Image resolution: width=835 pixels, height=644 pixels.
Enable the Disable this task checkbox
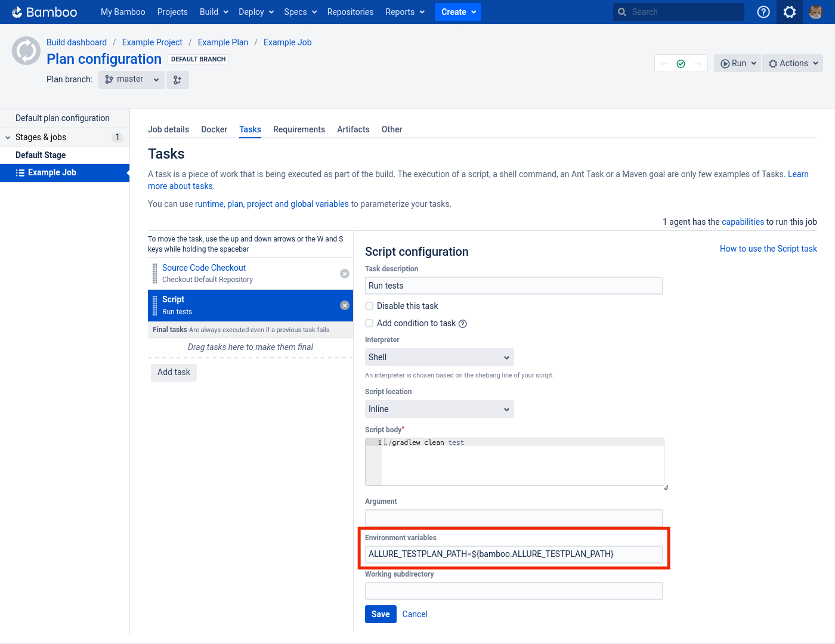point(369,305)
